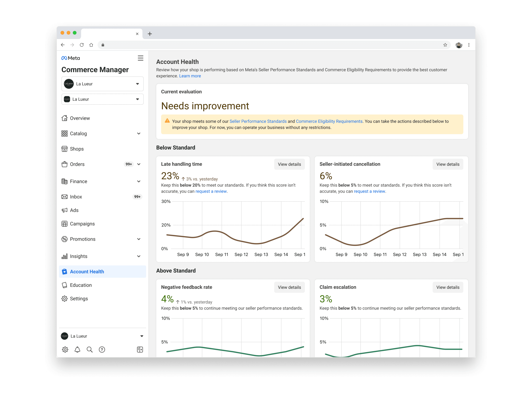Request a review for Seller-initiated cancellation
Image resolution: width=532 pixels, height=399 pixels.
[x=369, y=191]
